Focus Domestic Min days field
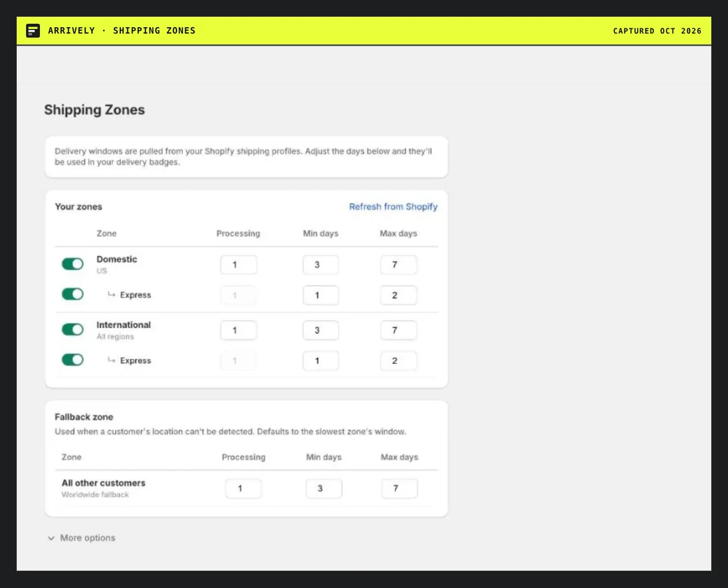 click(x=321, y=264)
